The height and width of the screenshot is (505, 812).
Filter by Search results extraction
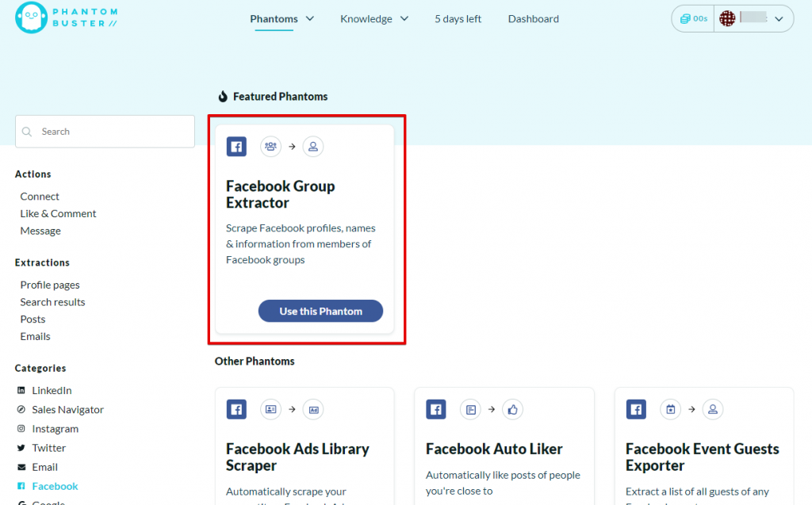[x=52, y=302]
